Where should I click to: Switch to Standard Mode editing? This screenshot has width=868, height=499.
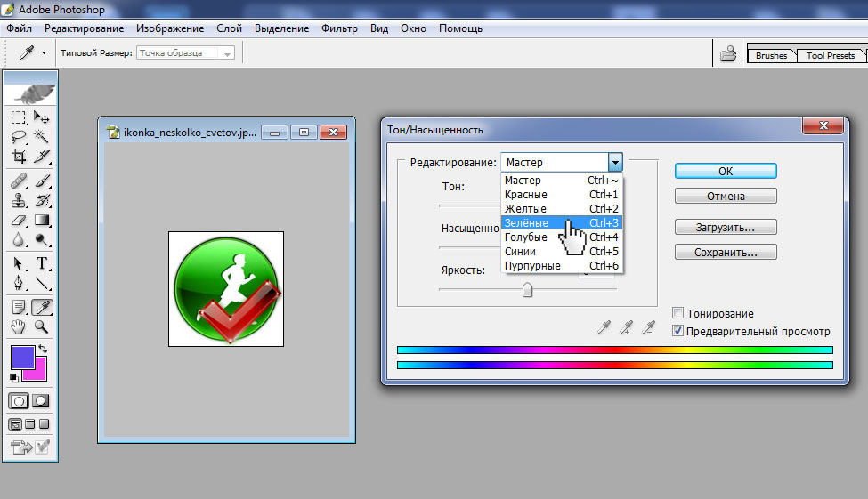coord(19,401)
